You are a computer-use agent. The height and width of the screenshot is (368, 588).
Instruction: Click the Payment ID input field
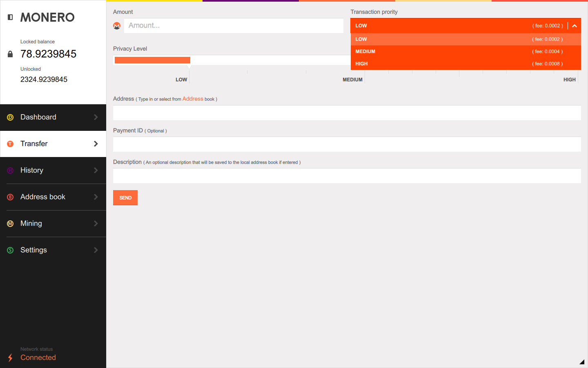pyautogui.click(x=347, y=144)
